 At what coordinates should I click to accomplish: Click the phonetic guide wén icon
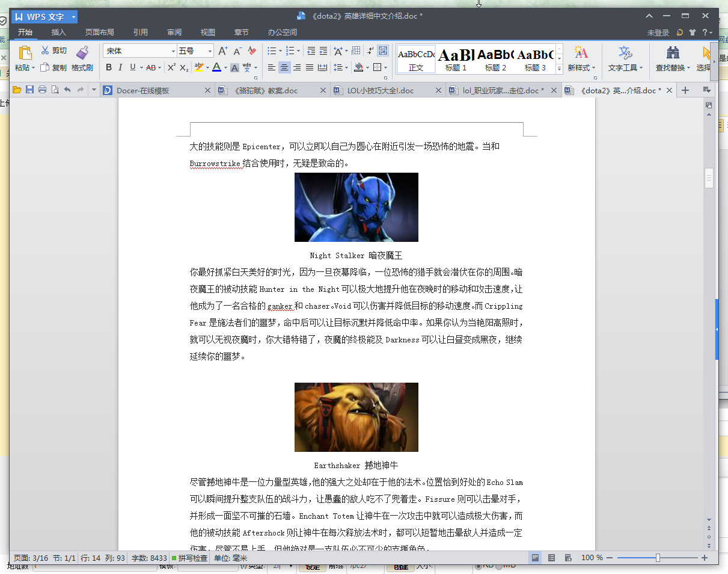point(247,67)
